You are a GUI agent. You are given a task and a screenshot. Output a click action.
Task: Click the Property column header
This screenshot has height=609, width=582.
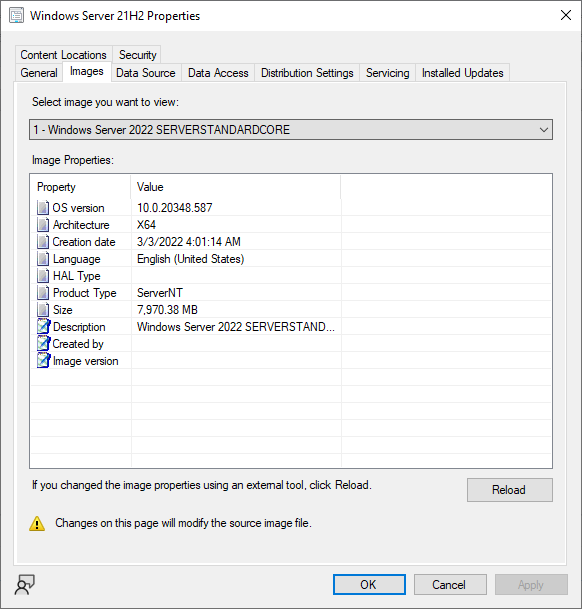pyautogui.click(x=80, y=187)
